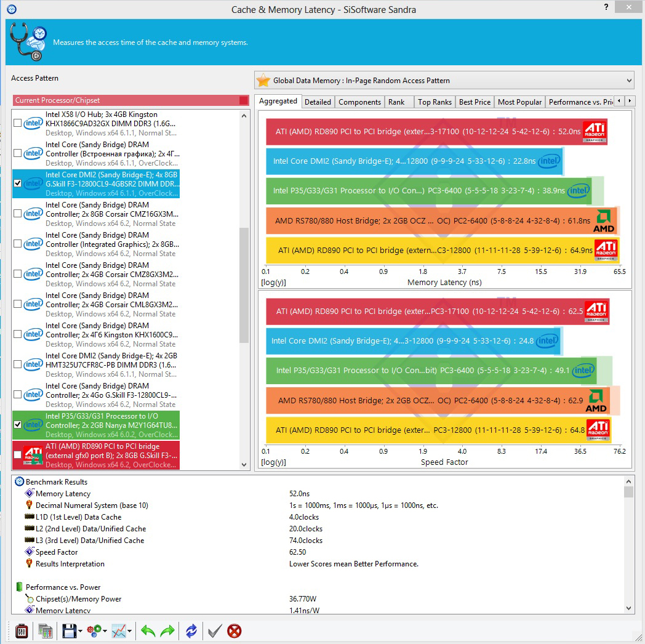
Task: Select the 2x 4Go G.Skill F3-12800CL9 entry
Action: point(96,395)
